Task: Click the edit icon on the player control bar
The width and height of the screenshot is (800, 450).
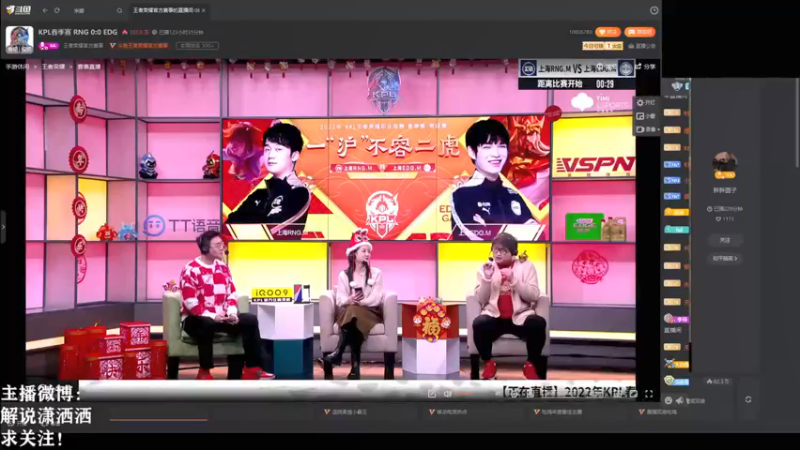Action: [432, 394]
